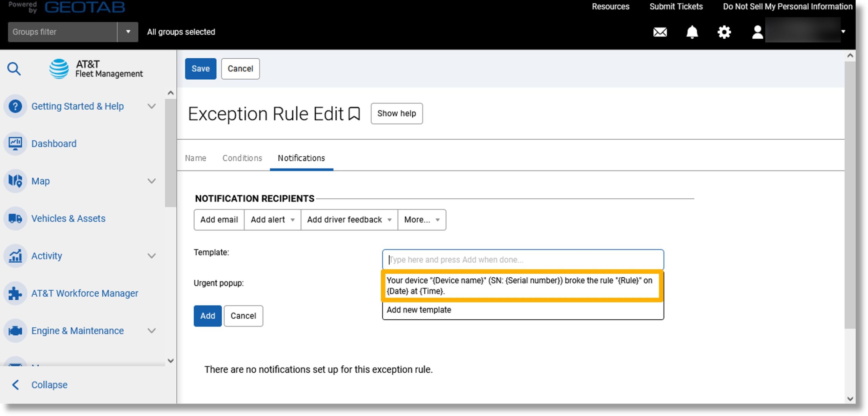868x416 pixels.
Task: Click the settings gear icon
Action: (723, 31)
